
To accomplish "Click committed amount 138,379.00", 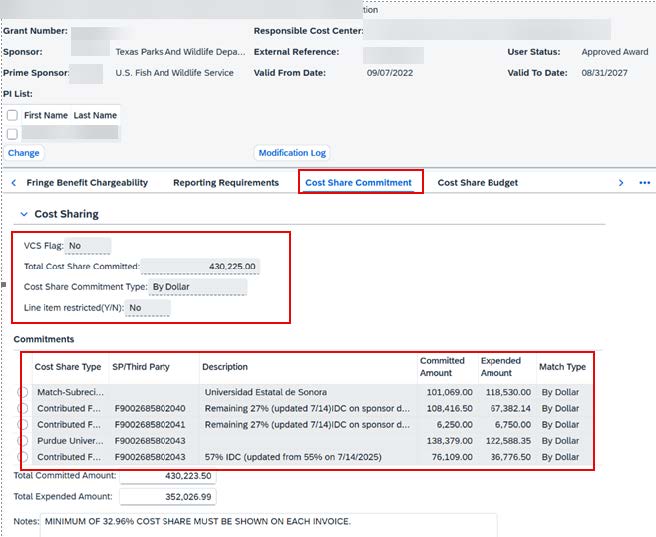I will (x=449, y=441).
